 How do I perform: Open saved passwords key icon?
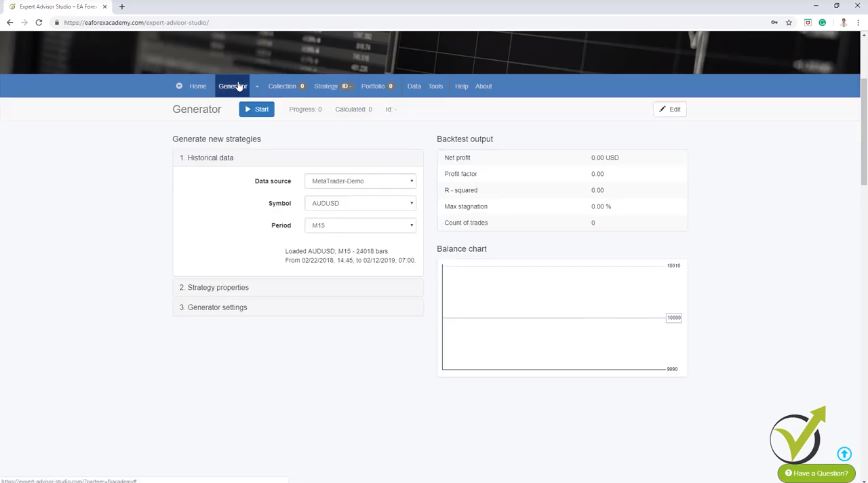pos(774,23)
